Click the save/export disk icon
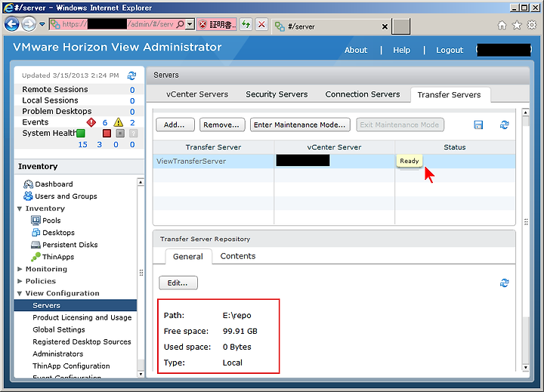544x392 pixels. [478, 125]
